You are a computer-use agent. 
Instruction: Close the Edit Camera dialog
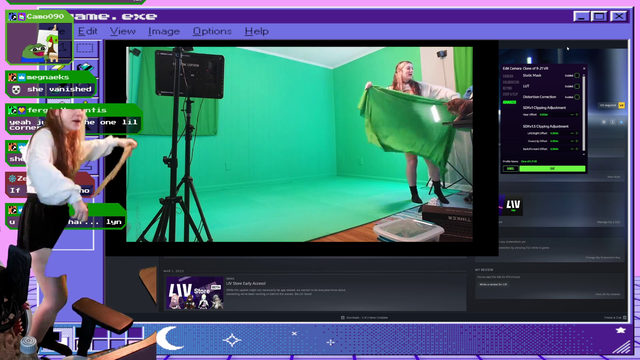click(x=584, y=69)
